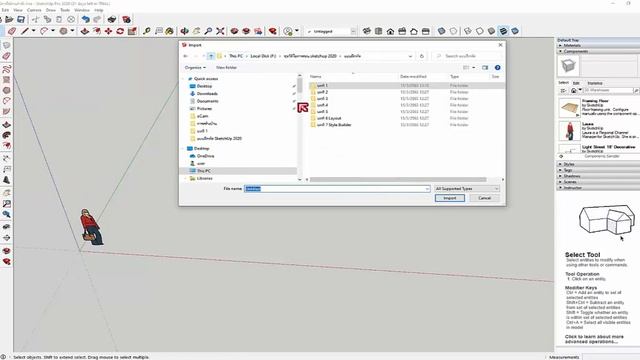Switch to Top view
Viewport: 640px width, 360px height.
click(x=378, y=31)
